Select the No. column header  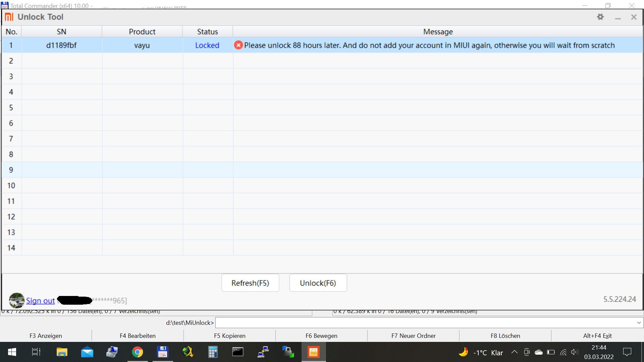pyautogui.click(x=11, y=32)
